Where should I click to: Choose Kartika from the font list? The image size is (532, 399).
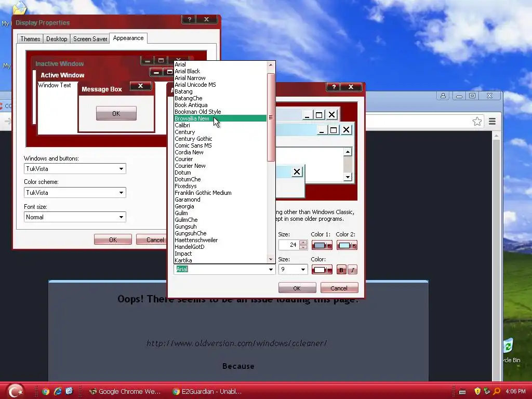pyautogui.click(x=220, y=261)
